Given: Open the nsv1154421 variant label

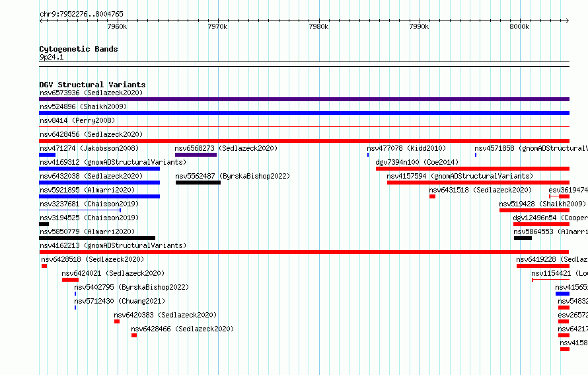Looking at the screenshot, I should click(x=560, y=273).
